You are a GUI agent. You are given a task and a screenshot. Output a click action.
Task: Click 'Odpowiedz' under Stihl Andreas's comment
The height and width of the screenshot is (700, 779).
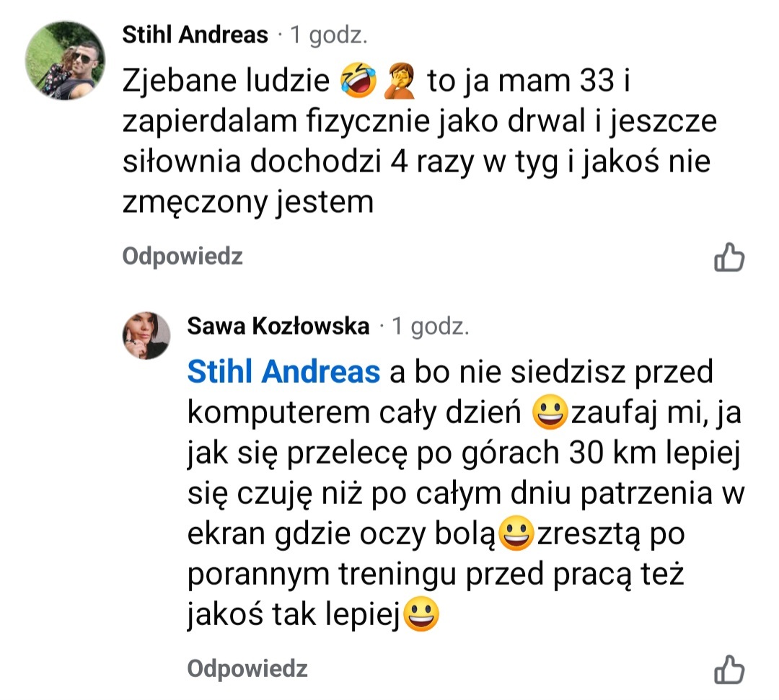tap(182, 256)
